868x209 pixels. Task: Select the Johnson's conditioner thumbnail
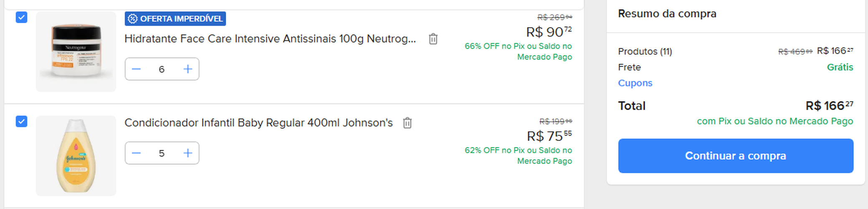[x=76, y=156]
